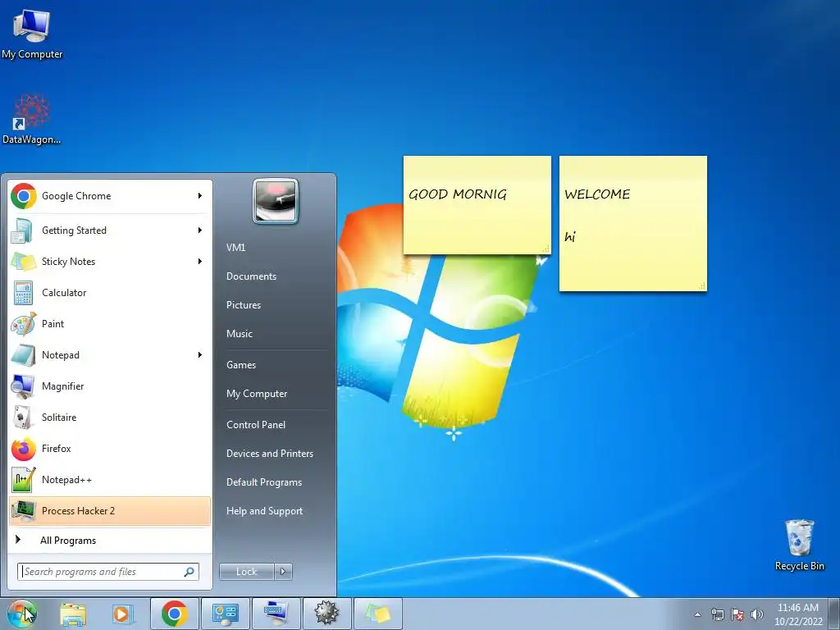This screenshot has width=840, height=630.
Task: Click the WELCOME text on sticky note
Action: click(x=597, y=194)
